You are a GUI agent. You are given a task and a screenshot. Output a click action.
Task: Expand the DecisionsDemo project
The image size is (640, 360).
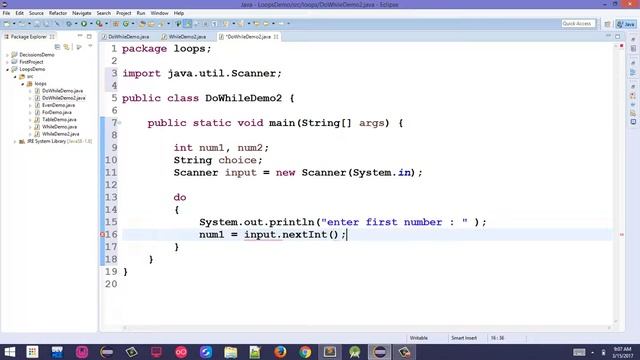click(7, 55)
